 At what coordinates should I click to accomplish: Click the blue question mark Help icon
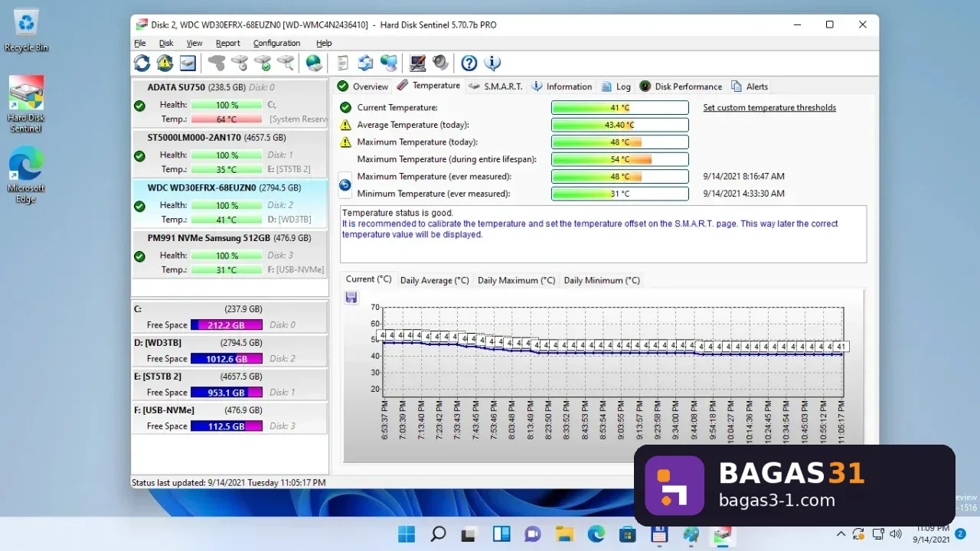[469, 63]
